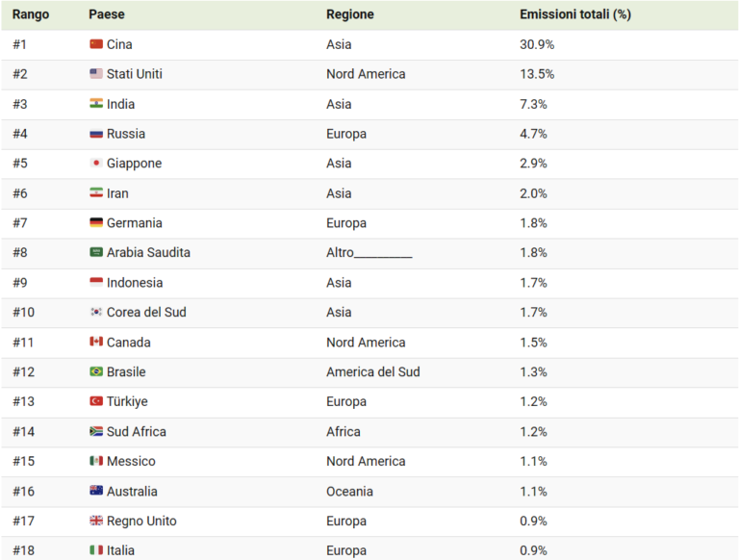Image resolution: width=739 pixels, height=560 pixels.
Task: Select the Russia flag icon
Action: coord(96,134)
